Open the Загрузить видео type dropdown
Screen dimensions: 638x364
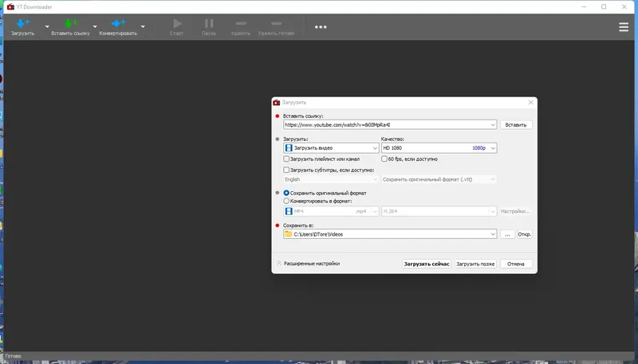click(331, 148)
